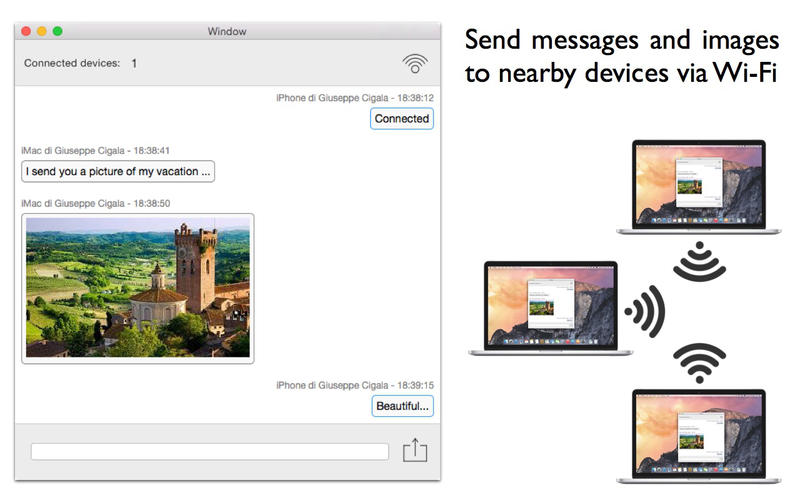Click the downward-facing Wi-Fi signal icon

[699, 261]
